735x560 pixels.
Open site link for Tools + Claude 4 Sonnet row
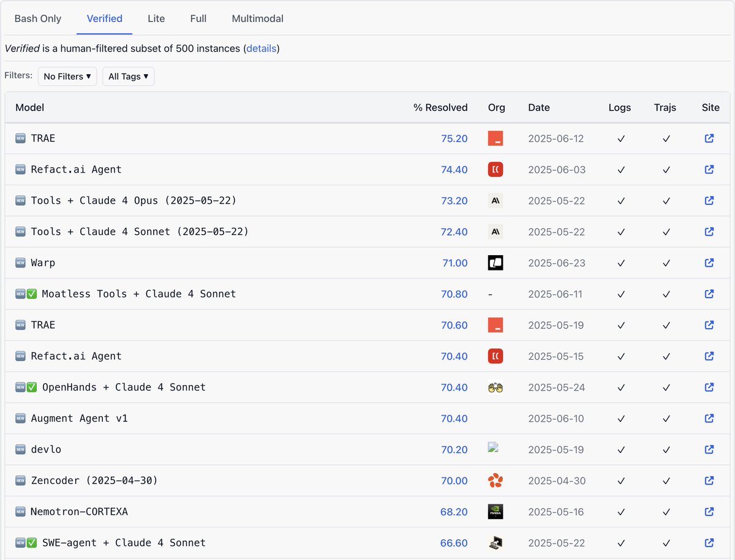point(709,231)
